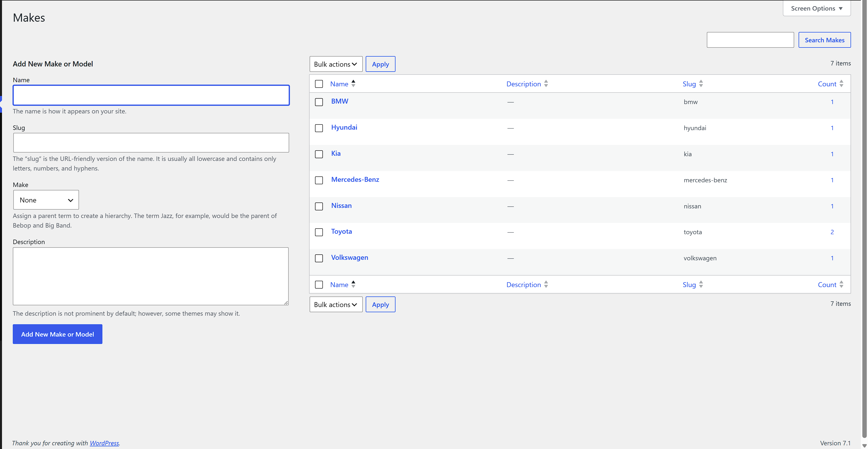Click into the Description textarea
Viewport: 868px width, 449px height.
(151, 276)
